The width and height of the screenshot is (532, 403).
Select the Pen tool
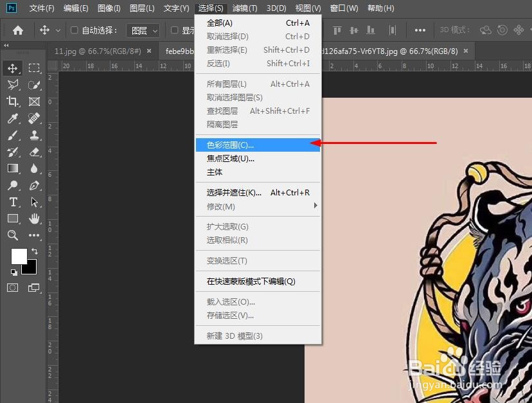pyautogui.click(x=34, y=185)
